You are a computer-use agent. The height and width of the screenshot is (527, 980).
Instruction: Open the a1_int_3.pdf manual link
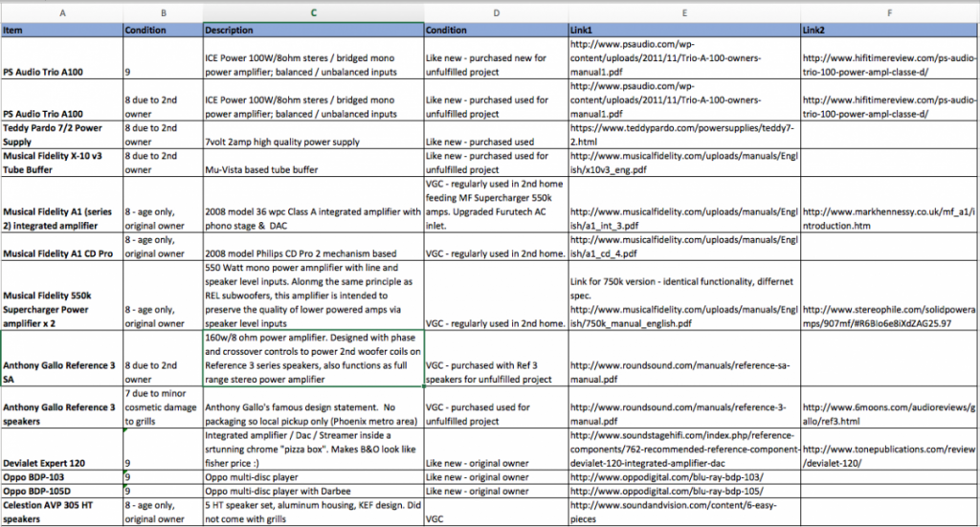point(683,218)
